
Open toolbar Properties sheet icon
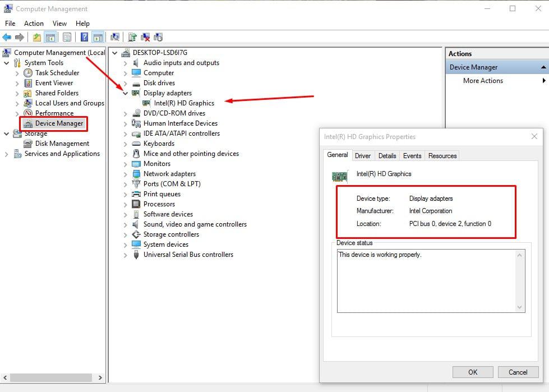pyautogui.click(x=67, y=38)
